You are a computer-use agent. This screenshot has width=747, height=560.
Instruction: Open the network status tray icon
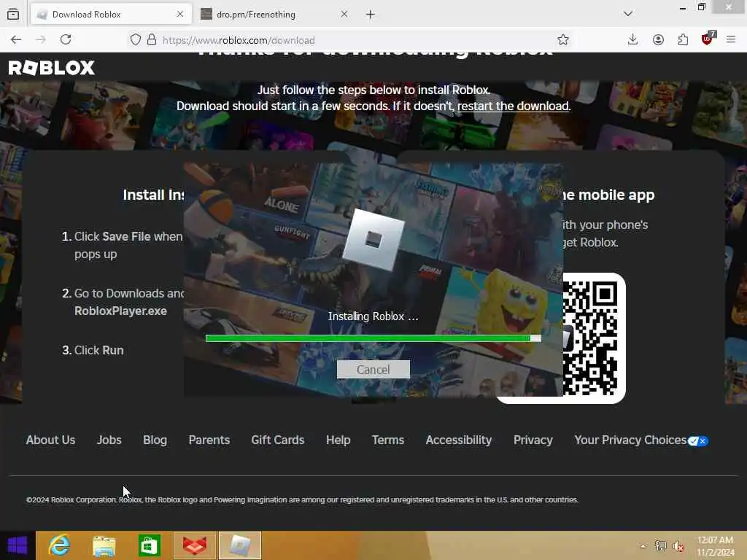(660, 545)
